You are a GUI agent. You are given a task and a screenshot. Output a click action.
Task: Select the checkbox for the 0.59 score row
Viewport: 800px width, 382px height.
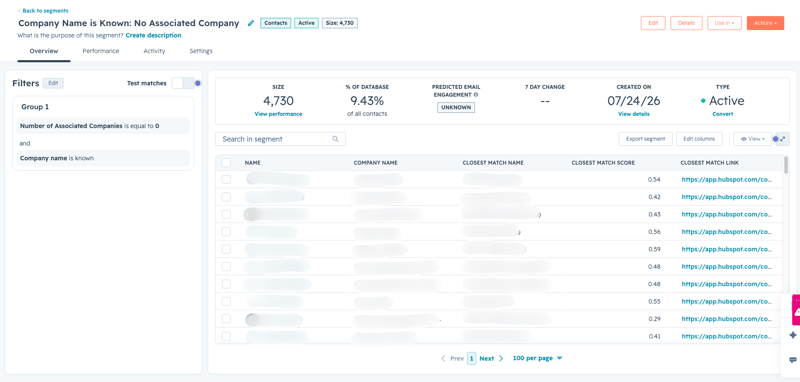pyautogui.click(x=226, y=249)
